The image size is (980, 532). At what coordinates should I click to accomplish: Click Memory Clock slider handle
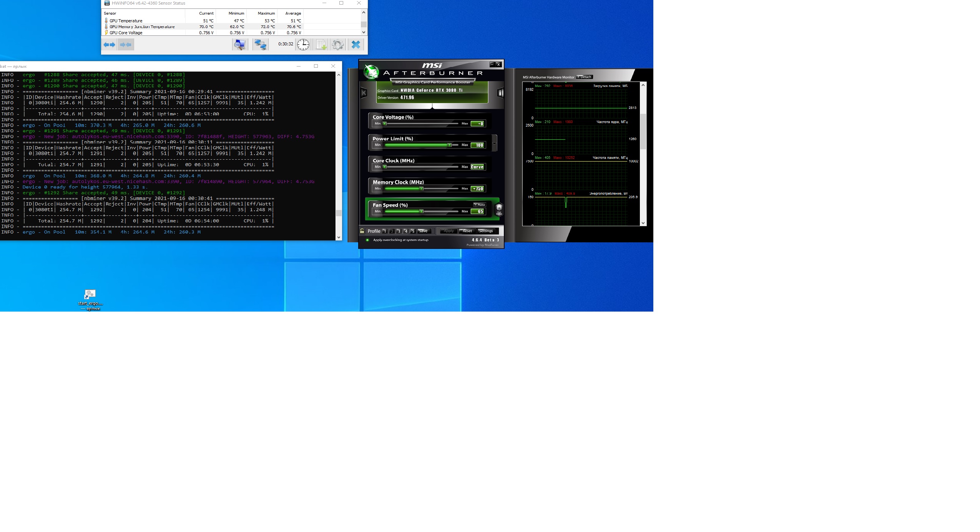422,188
